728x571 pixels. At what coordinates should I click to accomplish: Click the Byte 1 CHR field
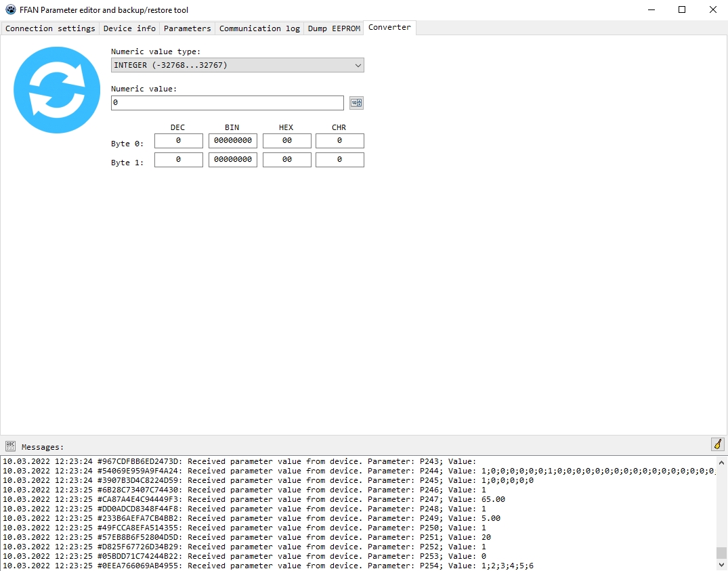(x=339, y=160)
